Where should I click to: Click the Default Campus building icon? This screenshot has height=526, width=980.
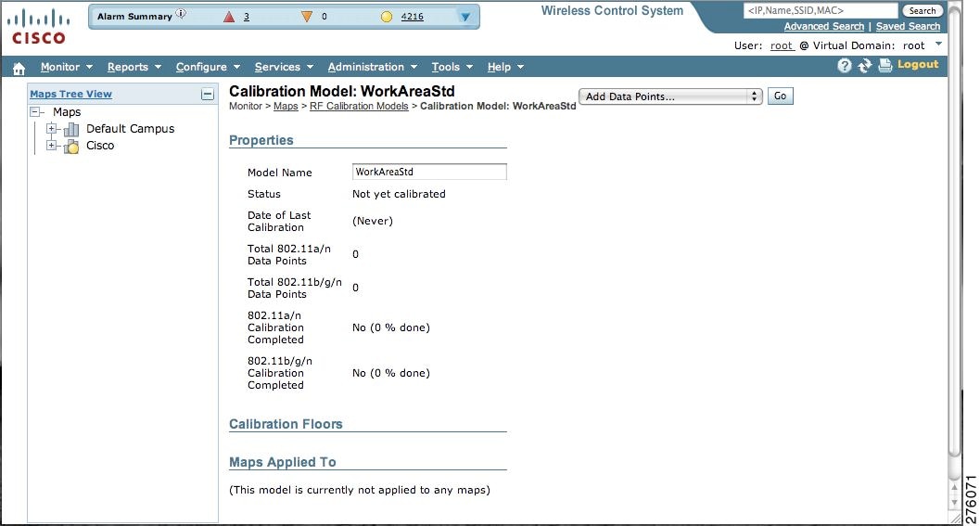click(71, 130)
